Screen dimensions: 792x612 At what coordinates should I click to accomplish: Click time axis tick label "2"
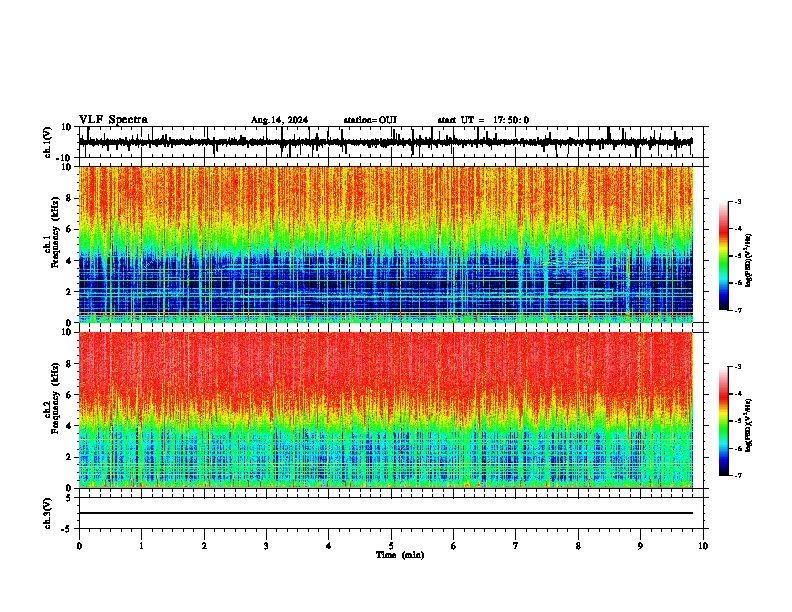pos(204,546)
